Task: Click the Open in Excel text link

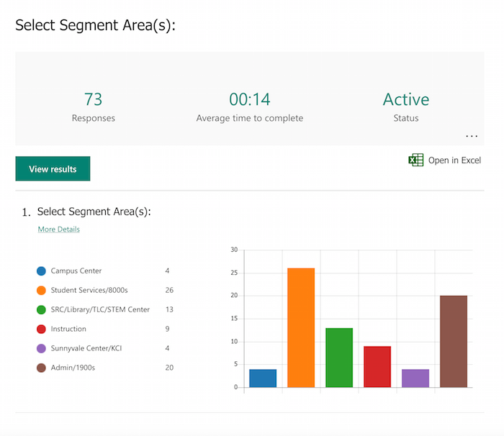Action: (x=454, y=160)
